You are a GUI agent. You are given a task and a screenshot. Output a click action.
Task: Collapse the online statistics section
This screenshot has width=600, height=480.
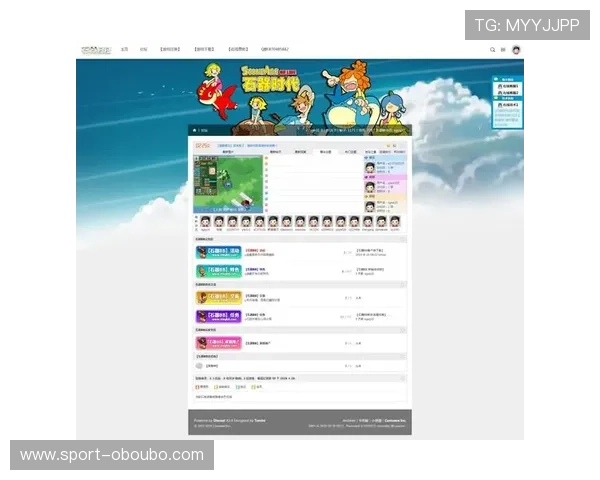pos(403,378)
